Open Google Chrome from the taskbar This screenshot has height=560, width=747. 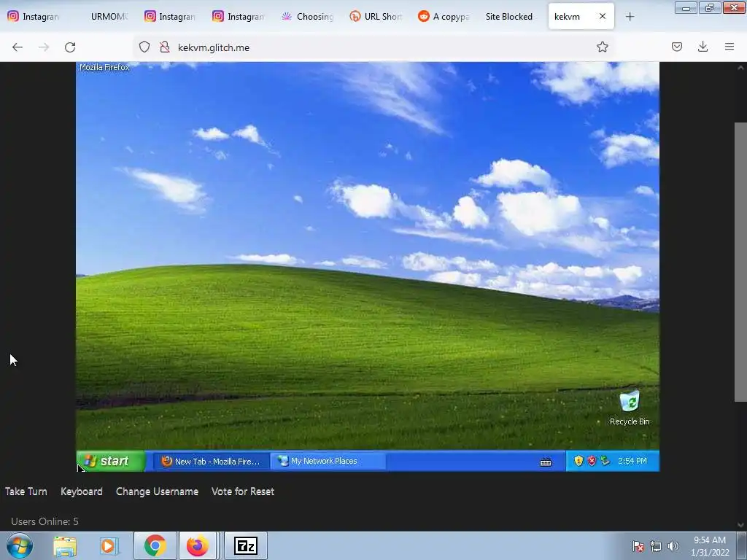(155, 545)
